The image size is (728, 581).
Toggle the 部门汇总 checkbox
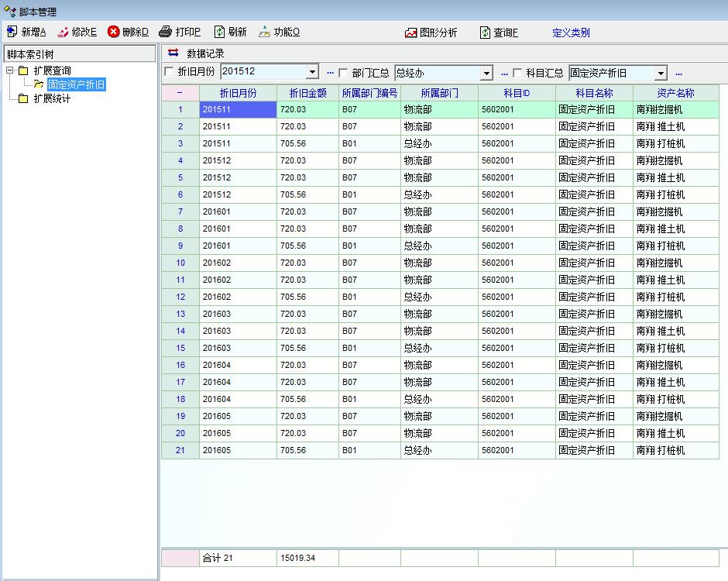point(344,74)
